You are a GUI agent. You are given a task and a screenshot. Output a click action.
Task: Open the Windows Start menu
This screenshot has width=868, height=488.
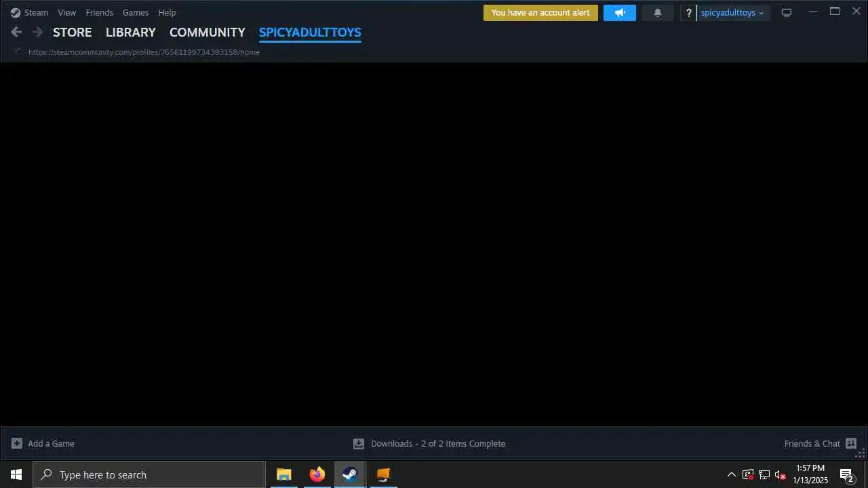(x=16, y=474)
